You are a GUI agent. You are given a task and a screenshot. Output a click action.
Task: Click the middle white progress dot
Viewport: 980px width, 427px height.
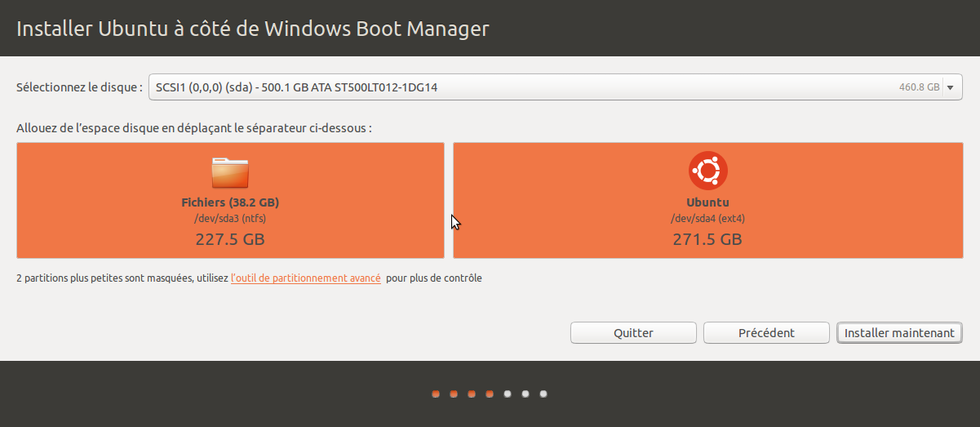click(525, 394)
